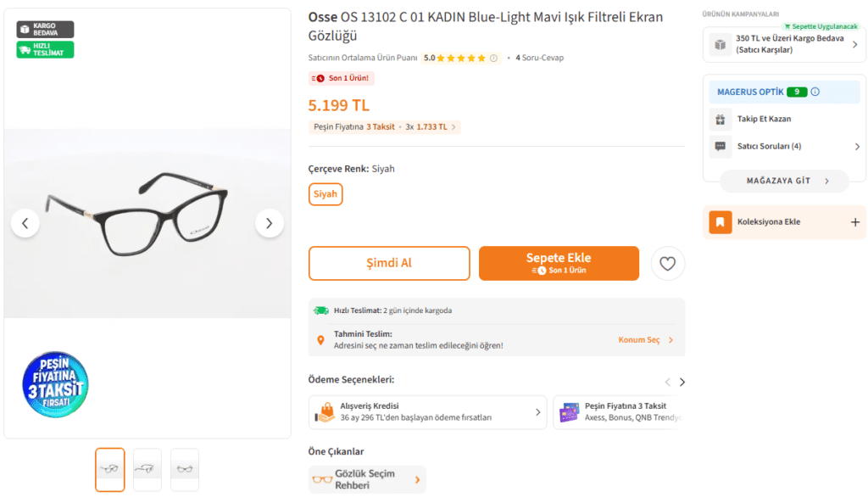The image size is (868, 503).
Task: Click the orange bookmark collection icon
Action: tap(721, 222)
